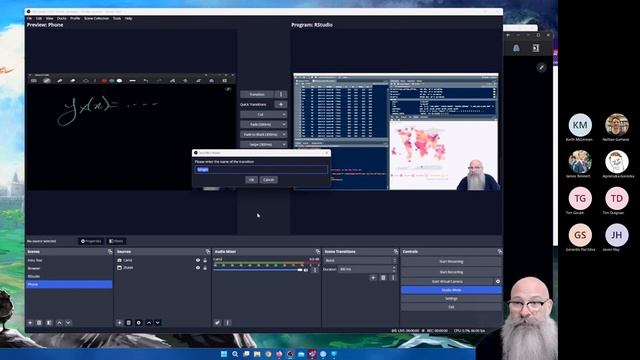The width and height of the screenshot is (640, 360).
Task: Pop out the Controls dock
Action: click(500, 252)
